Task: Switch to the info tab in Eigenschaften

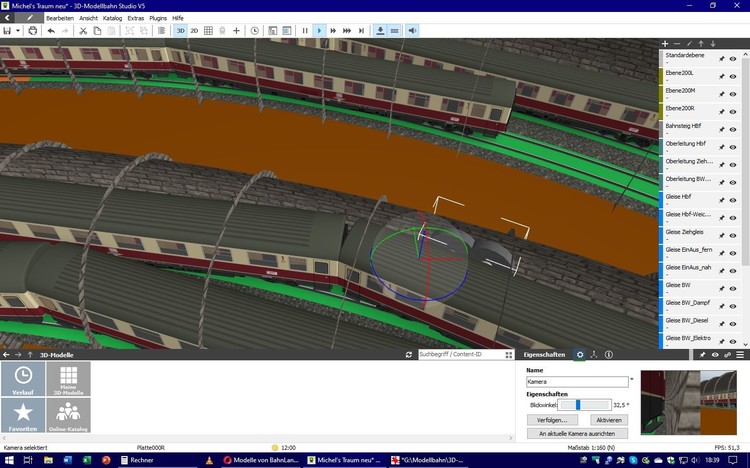Action: pyautogui.click(x=608, y=355)
